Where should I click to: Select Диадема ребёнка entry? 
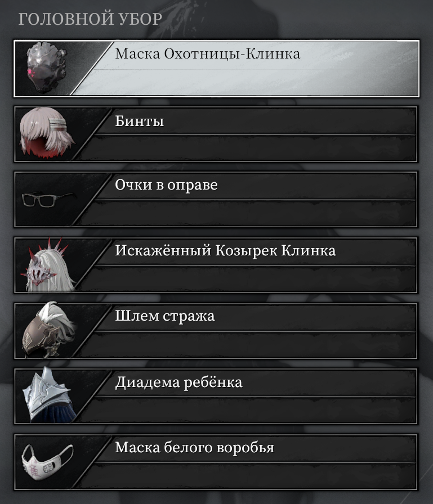click(x=216, y=397)
